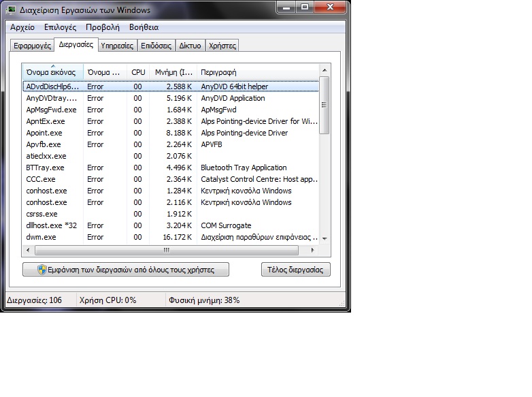This screenshot has height=397, width=532.
Task: Click the Τέλος διεργασίας button
Action: (295, 270)
